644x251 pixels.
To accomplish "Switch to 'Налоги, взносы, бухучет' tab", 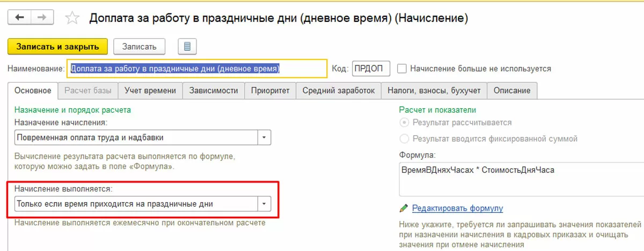I will [x=434, y=91].
